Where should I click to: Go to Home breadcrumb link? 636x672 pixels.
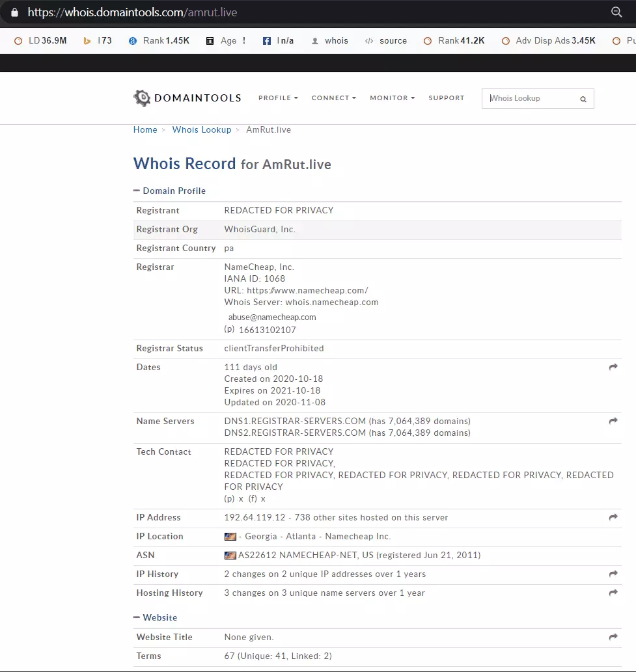[x=145, y=130]
